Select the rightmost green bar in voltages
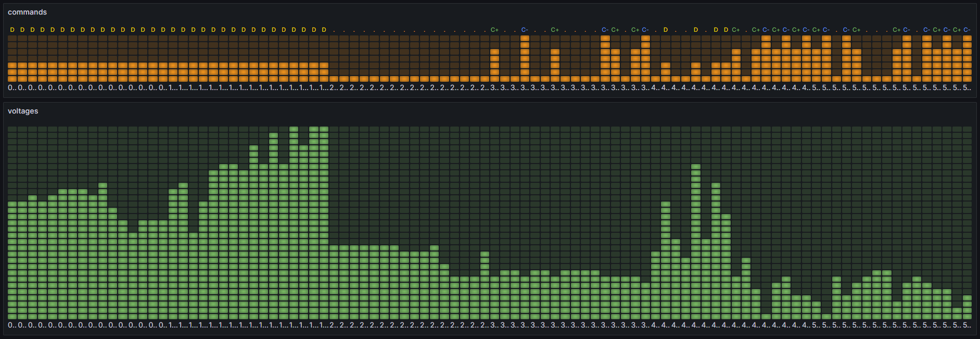 coord(967,307)
